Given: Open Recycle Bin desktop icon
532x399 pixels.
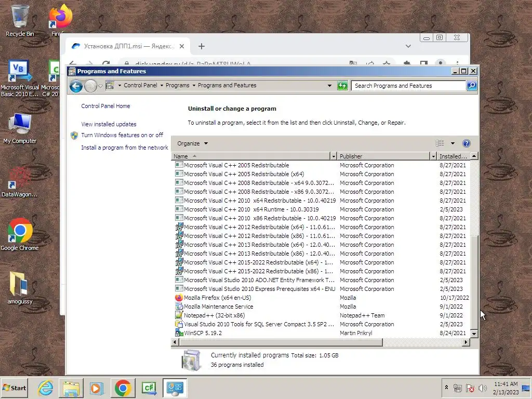Looking at the screenshot, I should [20, 20].
